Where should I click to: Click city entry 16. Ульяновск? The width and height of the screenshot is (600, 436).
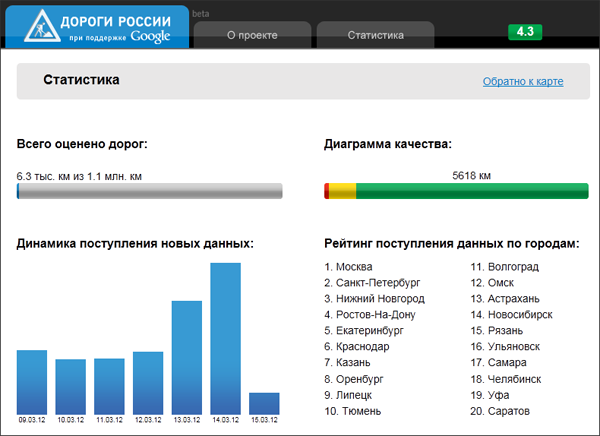[505, 346]
